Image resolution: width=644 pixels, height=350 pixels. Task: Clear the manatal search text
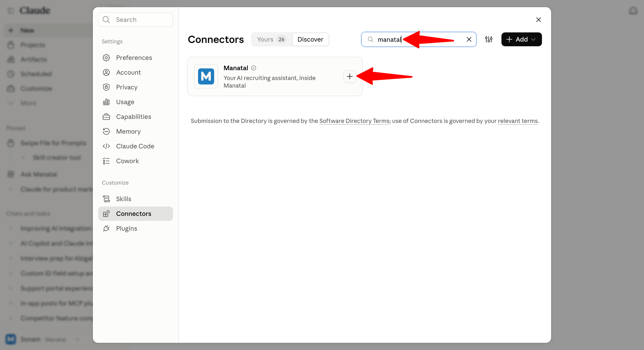469,39
